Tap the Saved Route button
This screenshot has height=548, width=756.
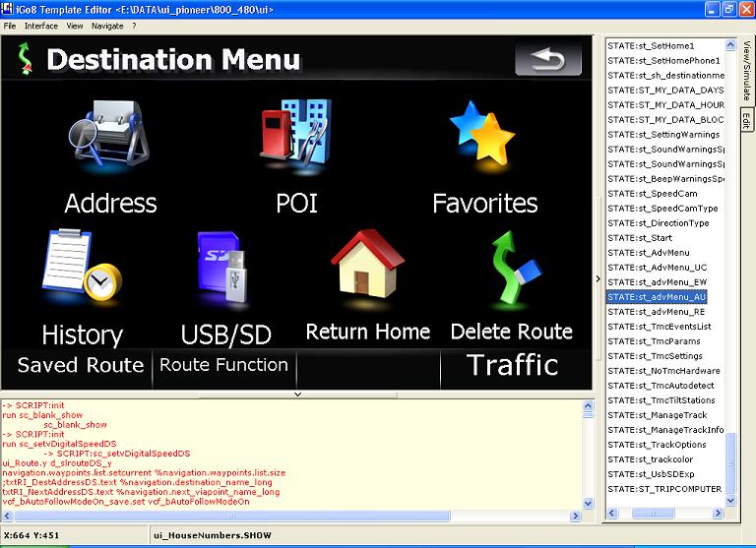point(80,366)
